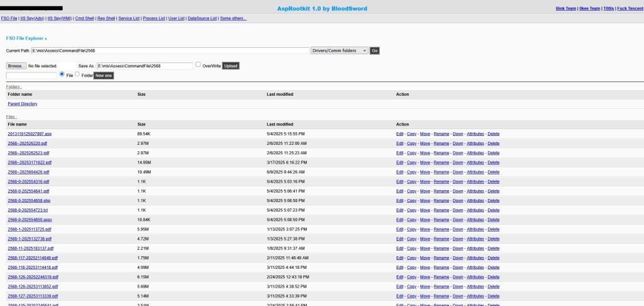Select the Folder radio button
The height and width of the screenshot is (306, 644).
(x=78, y=74)
